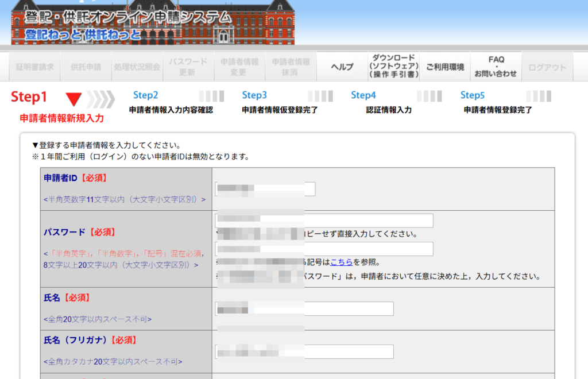Image resolution: width=588 pixels, height=379 pixels.
Task: Open 処理状況照会 from navigation
Action: coord(137,67)
